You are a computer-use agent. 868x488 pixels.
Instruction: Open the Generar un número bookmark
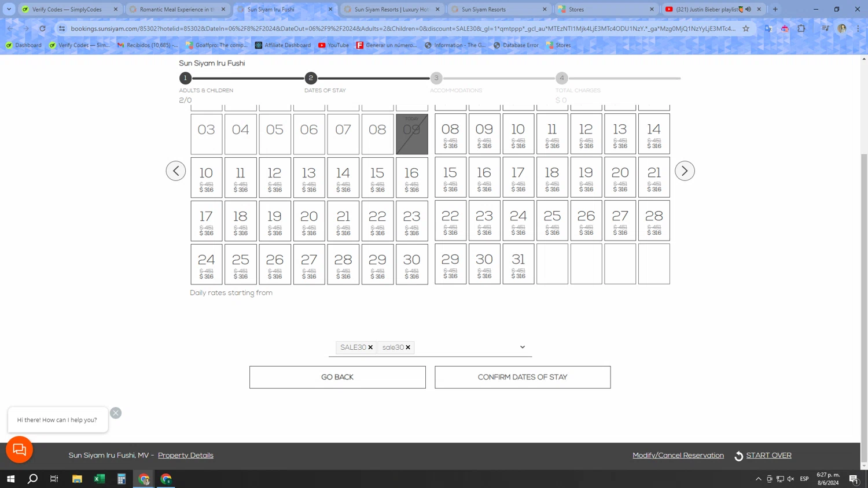click(387, 45)
